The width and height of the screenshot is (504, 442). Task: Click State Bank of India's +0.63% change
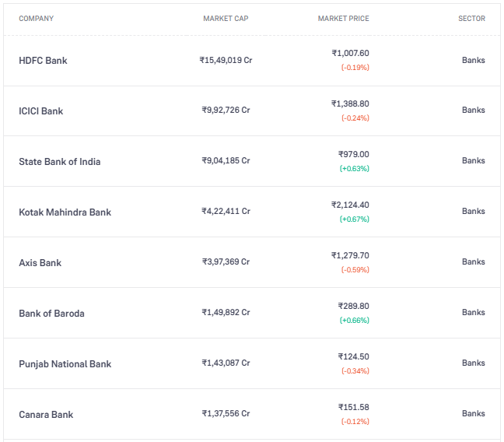(354, 169)
